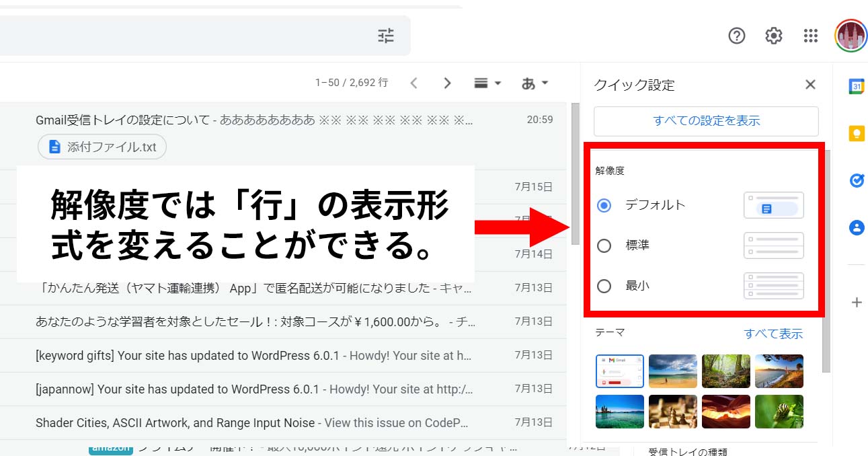The width and height of the screenshot is (868, 456).
Task: Click the Help question mark icon
Action: [x=737, y=36]
